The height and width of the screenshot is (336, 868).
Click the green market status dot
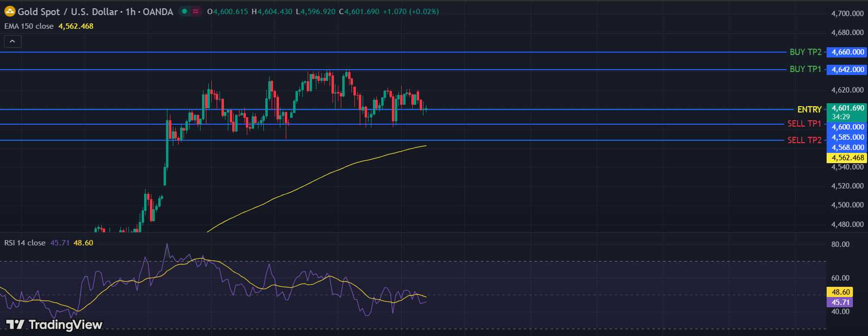click(185, 11)
